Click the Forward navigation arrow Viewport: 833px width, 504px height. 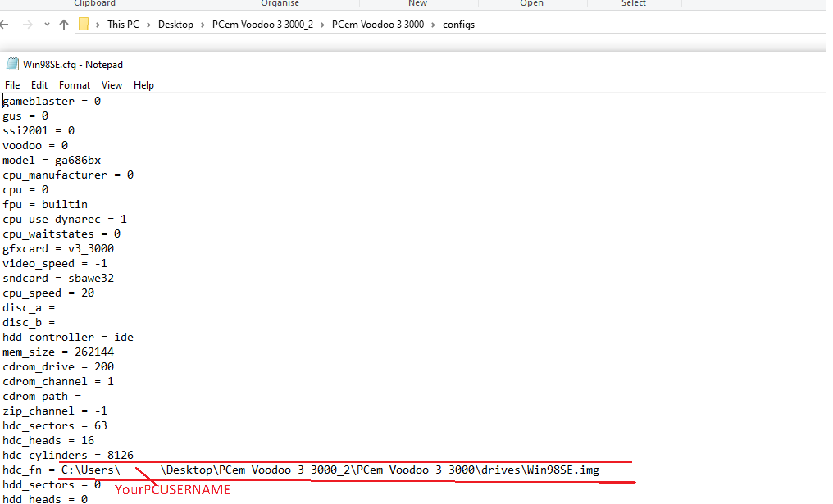(27, 25)
